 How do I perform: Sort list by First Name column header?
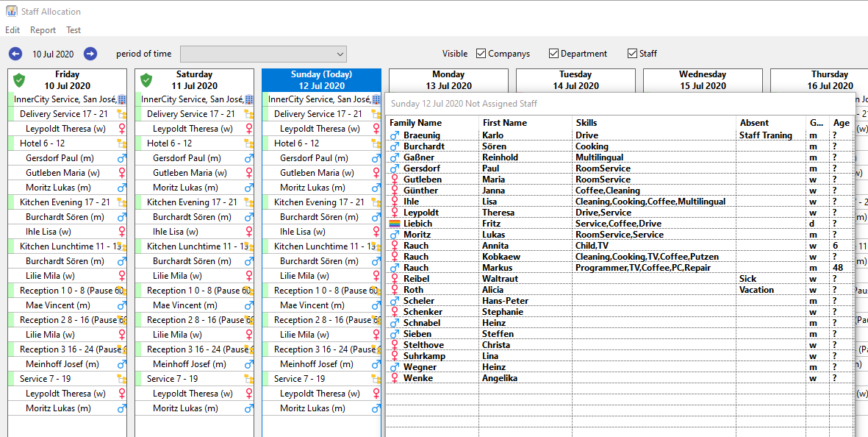526,123
